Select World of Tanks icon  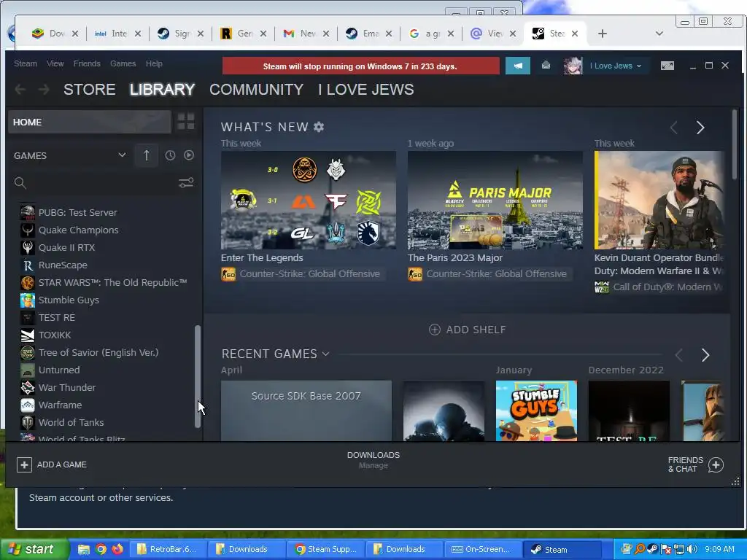28,422
